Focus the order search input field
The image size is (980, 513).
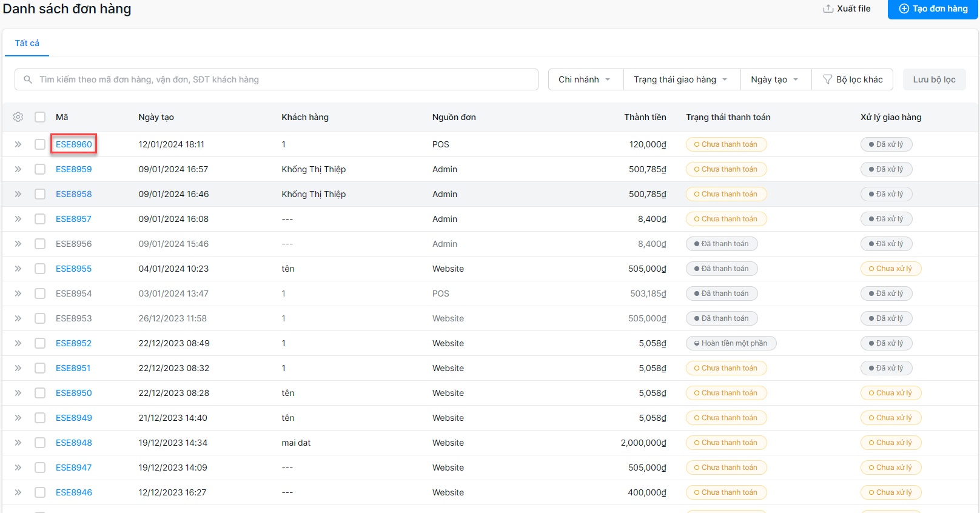277,79
